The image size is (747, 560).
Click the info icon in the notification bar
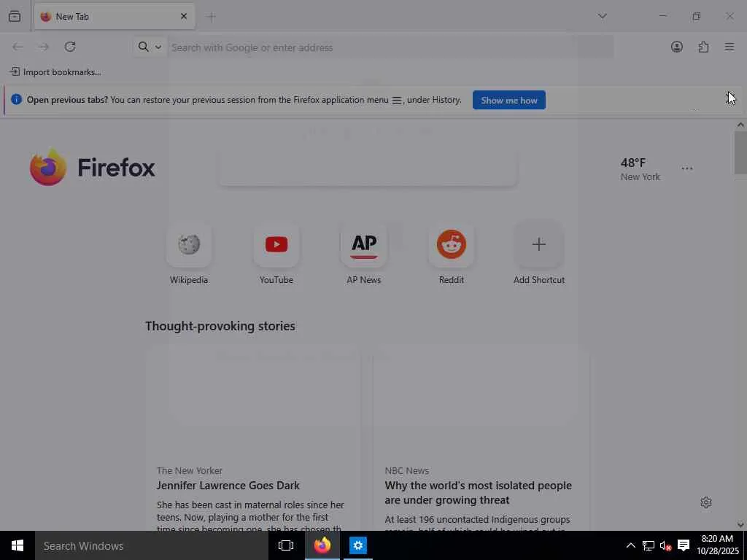pyautogui.click(x=16, y=99)
